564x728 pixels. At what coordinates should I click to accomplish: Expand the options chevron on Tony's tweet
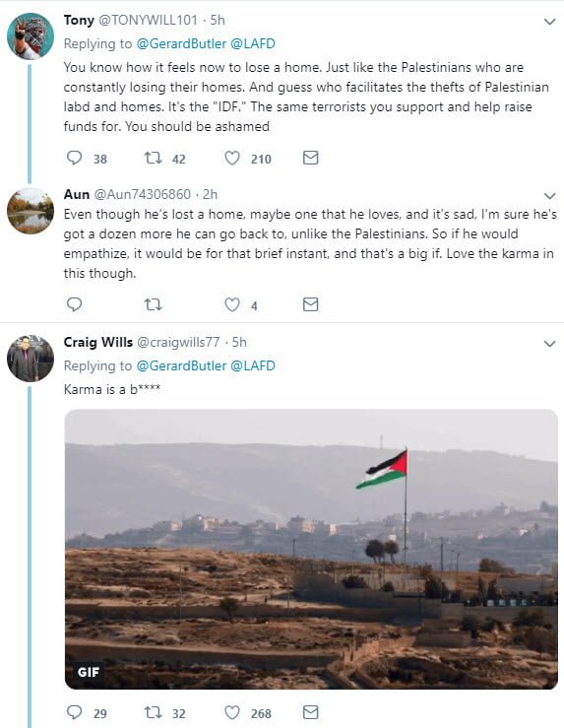[x=549, y=22]
